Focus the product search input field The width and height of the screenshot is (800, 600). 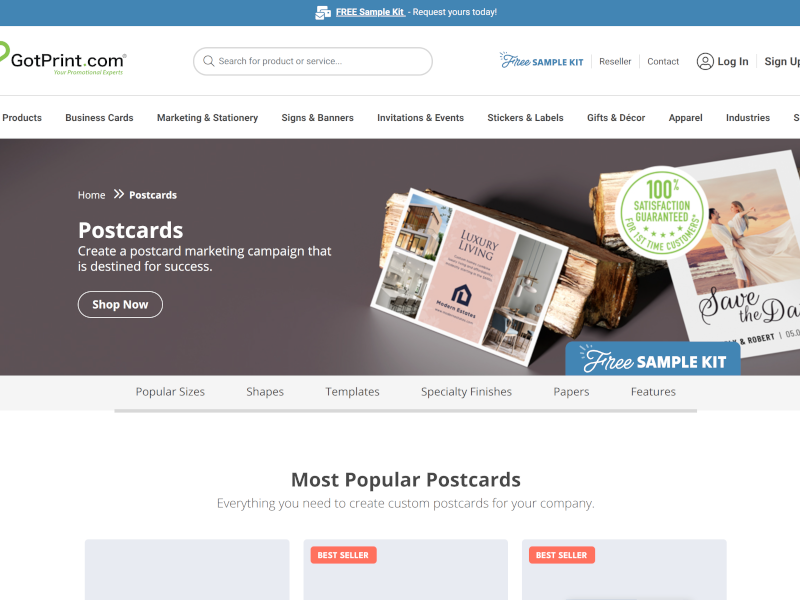[x=313, y=61]
